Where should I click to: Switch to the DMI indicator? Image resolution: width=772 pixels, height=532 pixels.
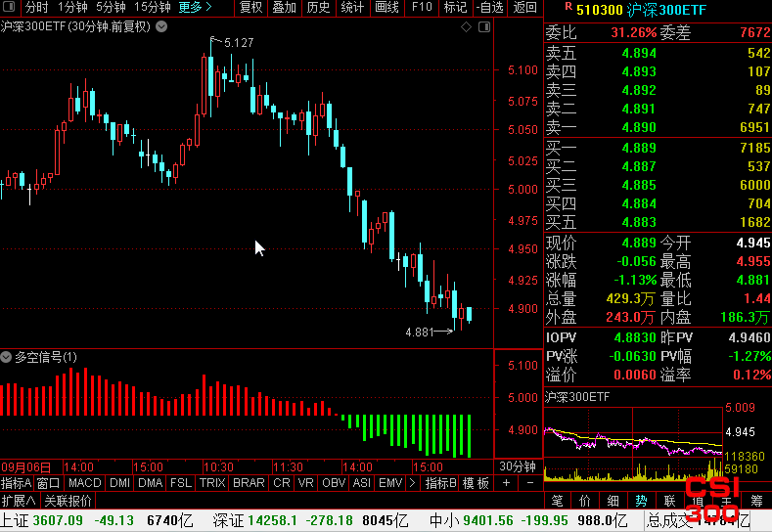pos(119,483)
